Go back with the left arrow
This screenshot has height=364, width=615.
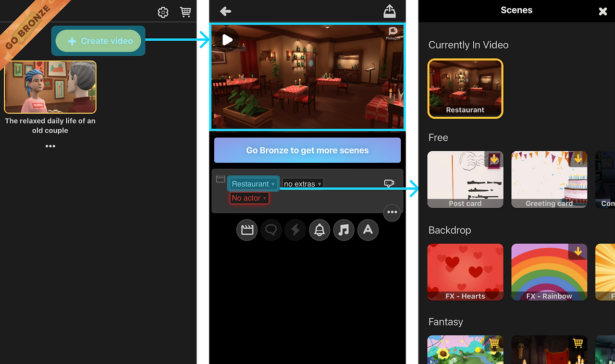click(225, 12)
